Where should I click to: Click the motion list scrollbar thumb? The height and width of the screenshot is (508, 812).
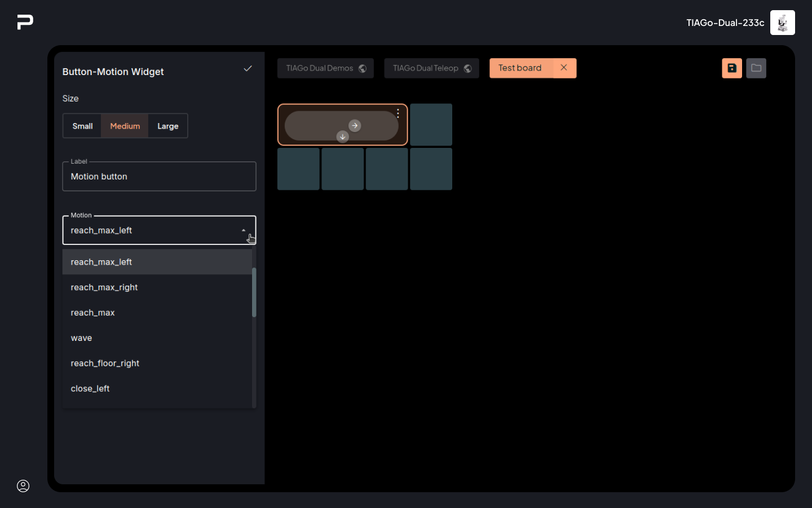(254, 292)
